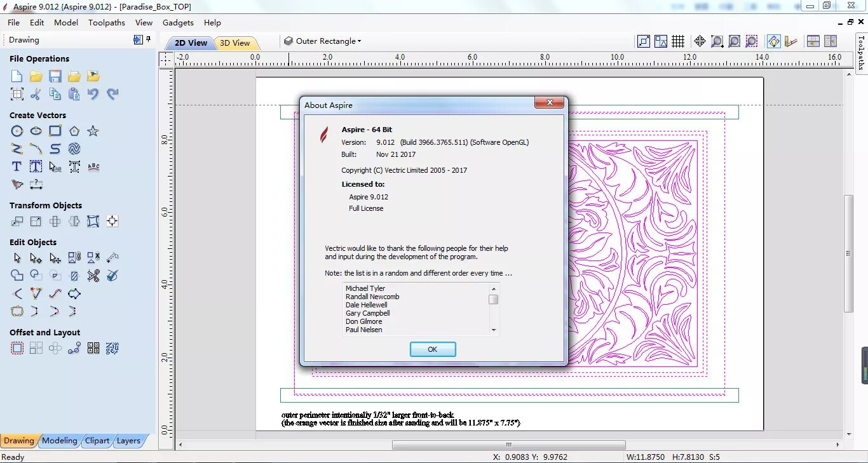Select the Draw Polyline tool
868x463 pixels.
(17, 149)
